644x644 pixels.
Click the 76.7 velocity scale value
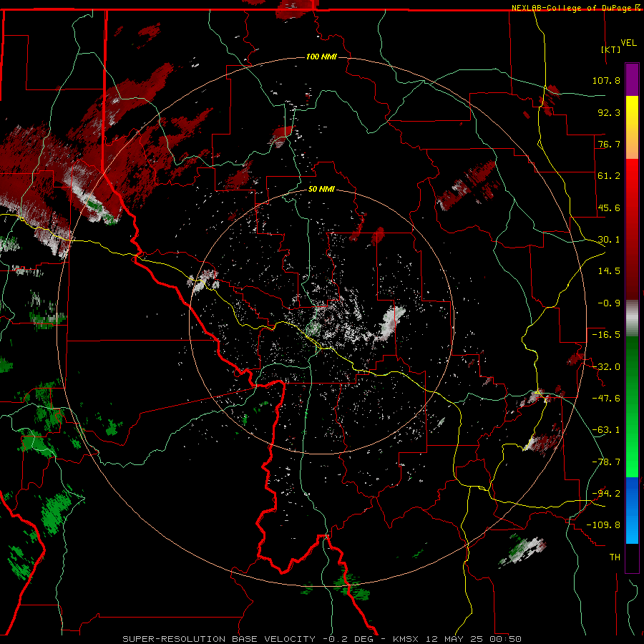pos(609,144)
